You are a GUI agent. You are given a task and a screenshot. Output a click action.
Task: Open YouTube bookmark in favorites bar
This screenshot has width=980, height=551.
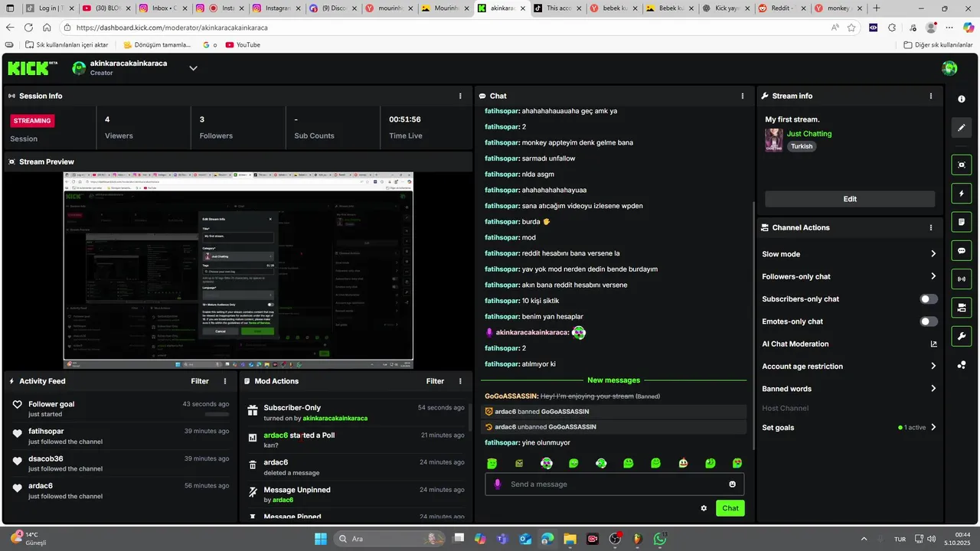click(243, 45)
